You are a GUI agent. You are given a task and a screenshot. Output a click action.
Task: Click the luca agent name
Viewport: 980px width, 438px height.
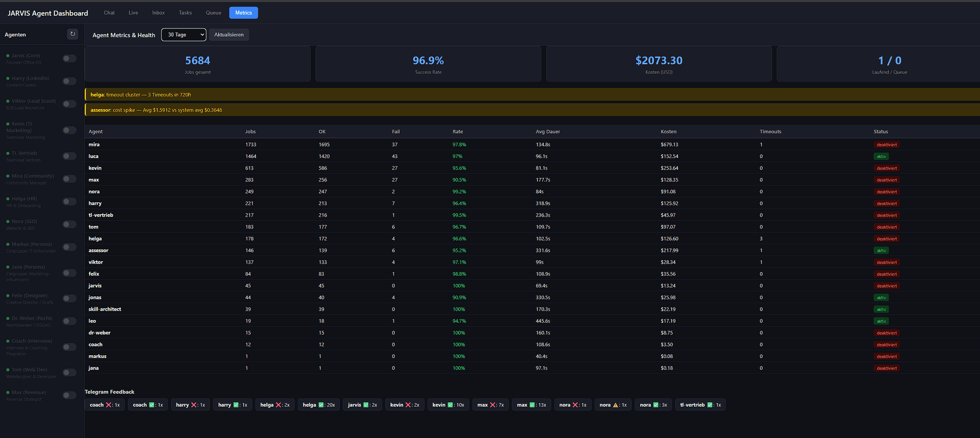click(x=93, y=156)
